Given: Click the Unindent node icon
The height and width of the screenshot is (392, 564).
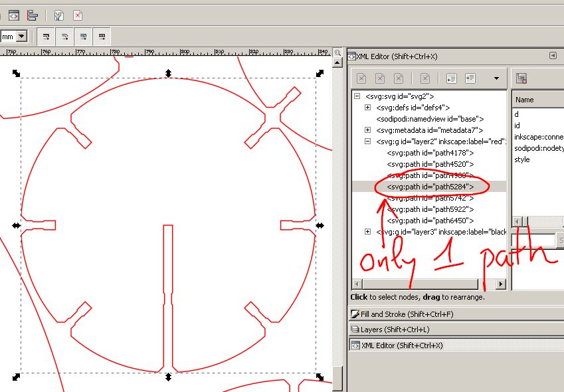Looking at the screenshot, I should (x=452, y=78).
